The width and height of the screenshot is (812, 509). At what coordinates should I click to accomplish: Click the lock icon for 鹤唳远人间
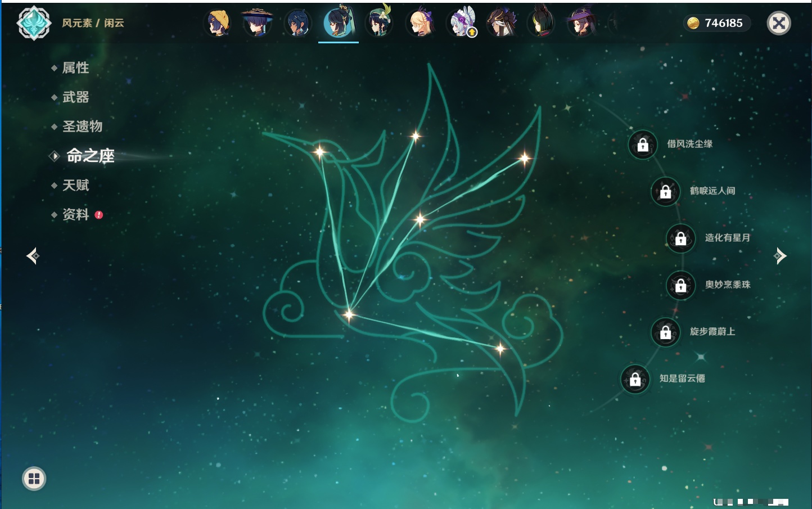(x=665, y=191)
